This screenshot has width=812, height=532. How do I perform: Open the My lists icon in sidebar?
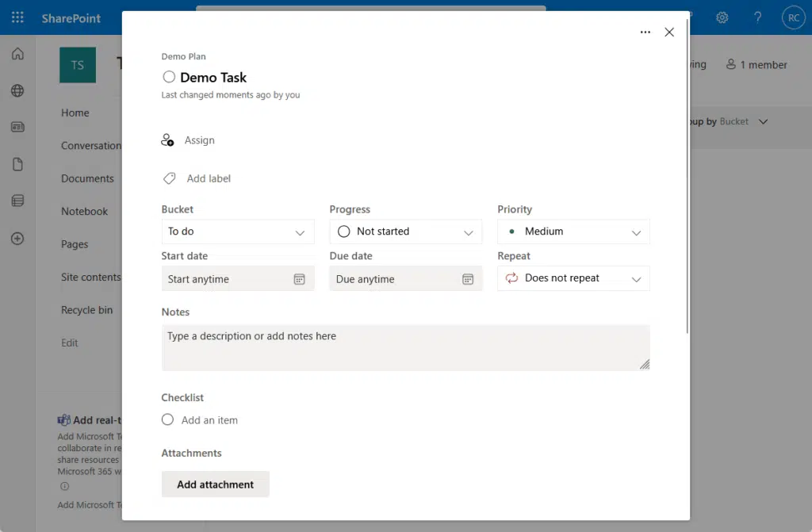[17, 201]
